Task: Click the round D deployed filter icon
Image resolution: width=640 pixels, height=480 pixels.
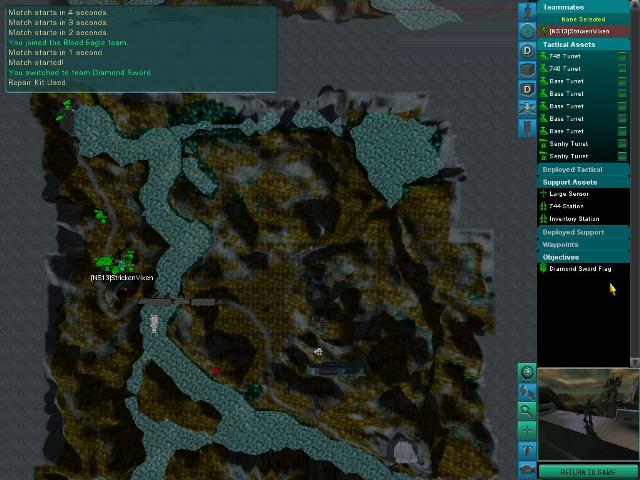Action: click(x=527, y=51)
